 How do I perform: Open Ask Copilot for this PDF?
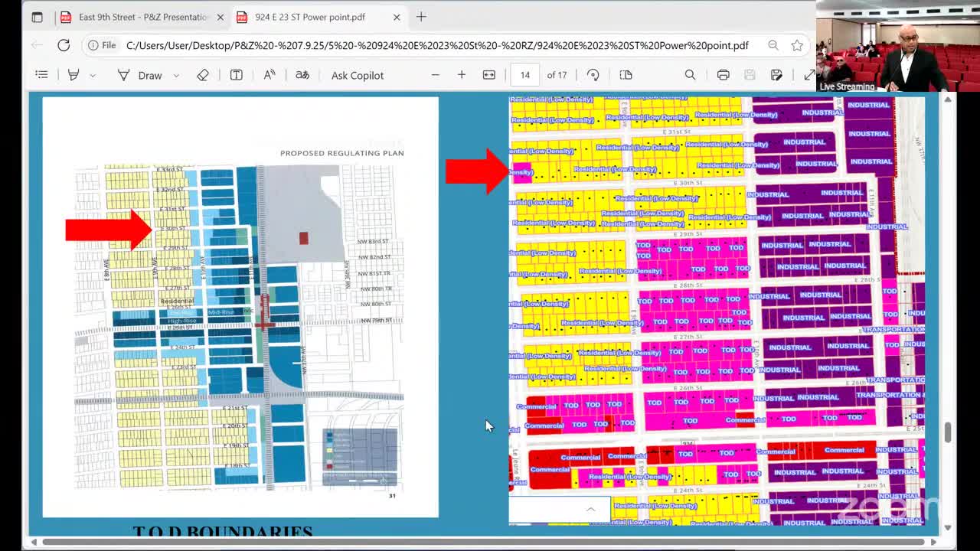357,74
